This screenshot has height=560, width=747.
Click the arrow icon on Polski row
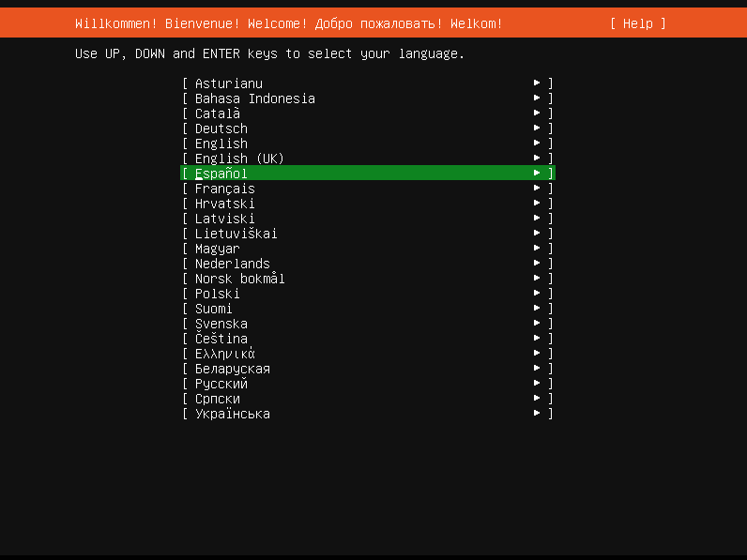tap(537, 294)
